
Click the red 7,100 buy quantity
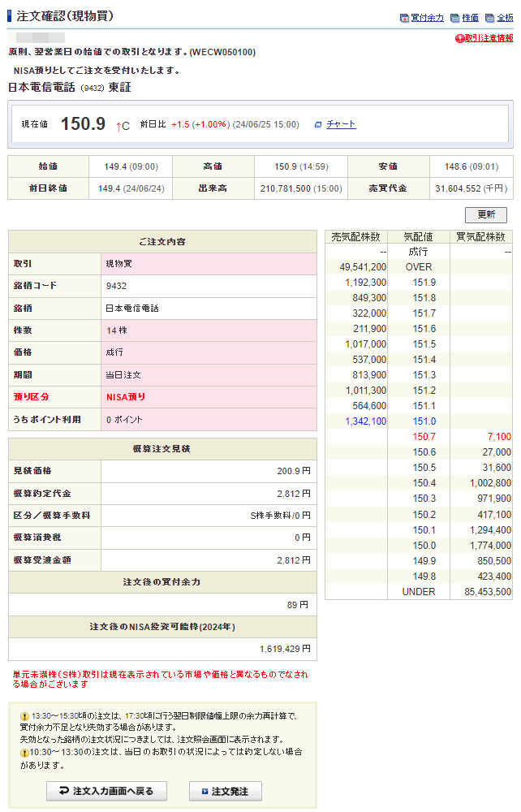coord(498,437)
